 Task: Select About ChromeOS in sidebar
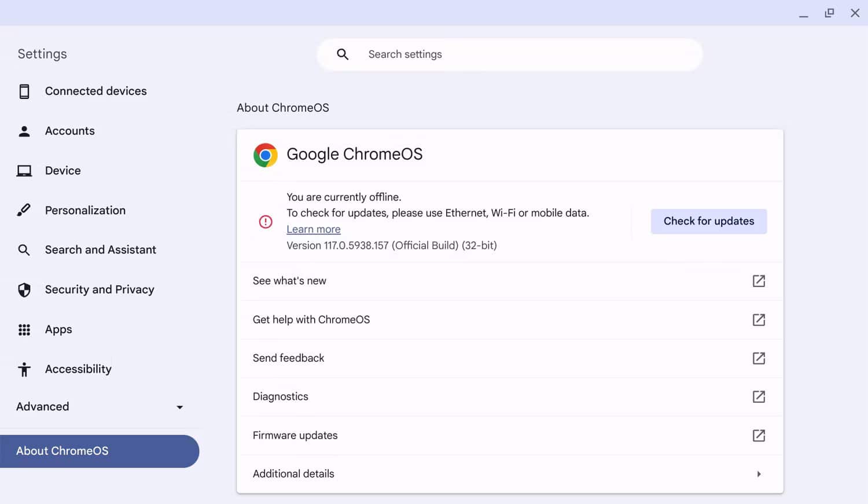100,451
